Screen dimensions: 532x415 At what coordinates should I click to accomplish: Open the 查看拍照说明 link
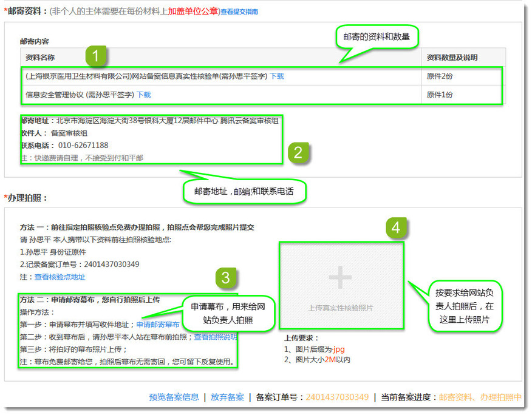216,337
